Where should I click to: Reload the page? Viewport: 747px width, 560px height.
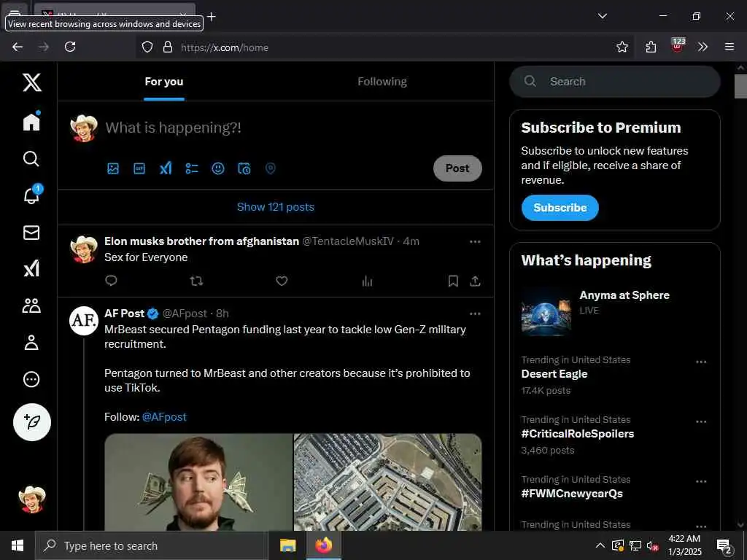pos(70,47)
